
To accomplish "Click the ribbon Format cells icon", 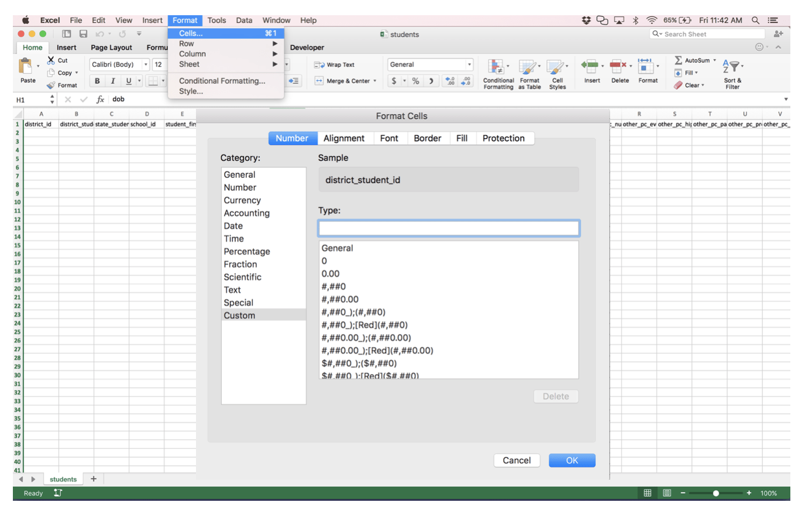I will point(646,66).
